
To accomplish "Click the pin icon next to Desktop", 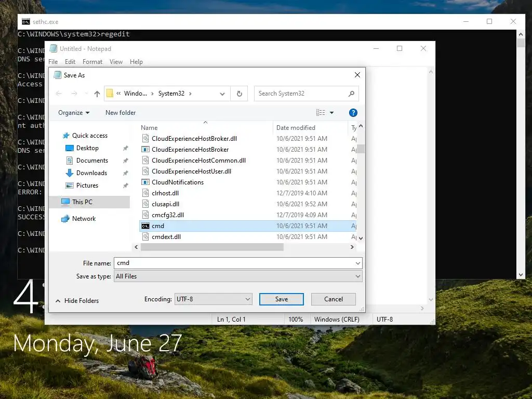I will (126, 148).
